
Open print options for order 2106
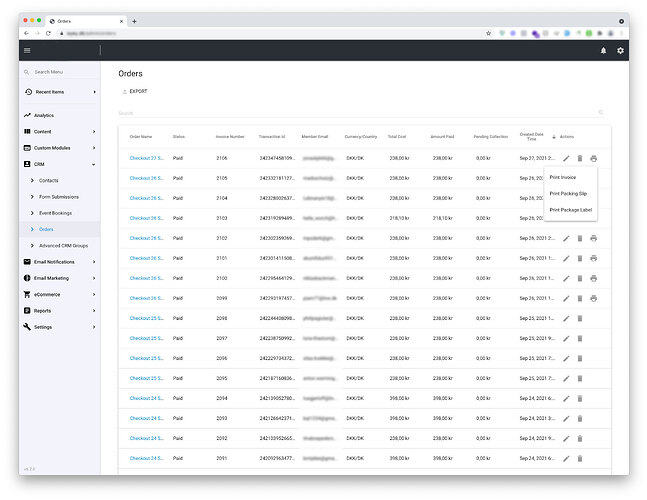click(x=593, y=158)
